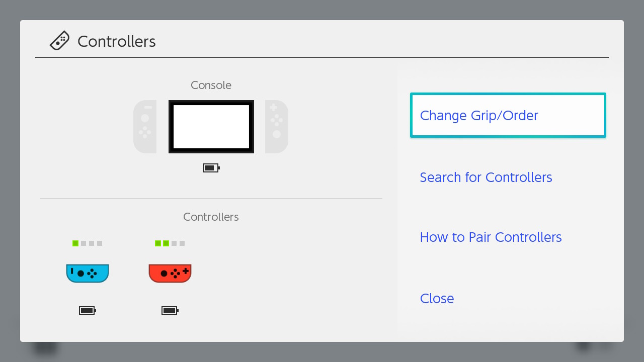
Task: Click the blue Joy-Con battery icon
Action: 88,311
